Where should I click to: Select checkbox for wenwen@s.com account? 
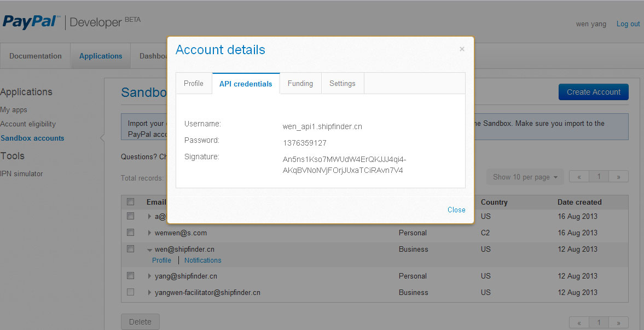(130, 233)
